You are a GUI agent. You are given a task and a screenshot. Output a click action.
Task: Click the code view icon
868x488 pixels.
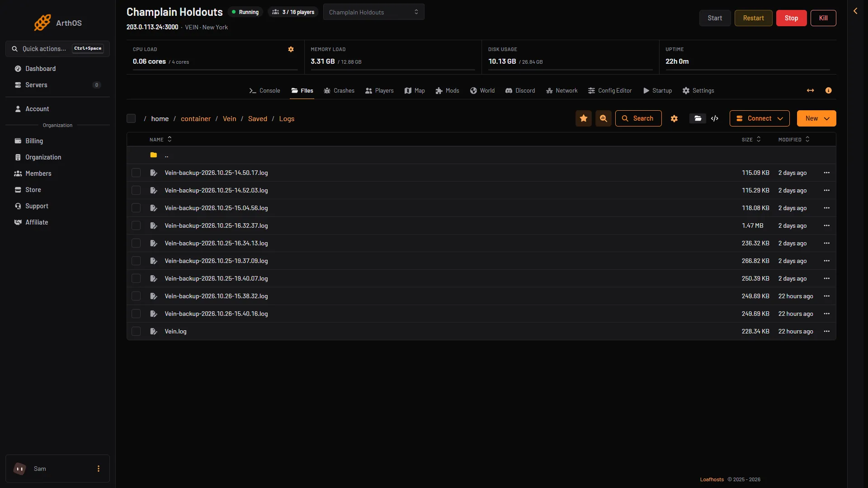[715, 118]
